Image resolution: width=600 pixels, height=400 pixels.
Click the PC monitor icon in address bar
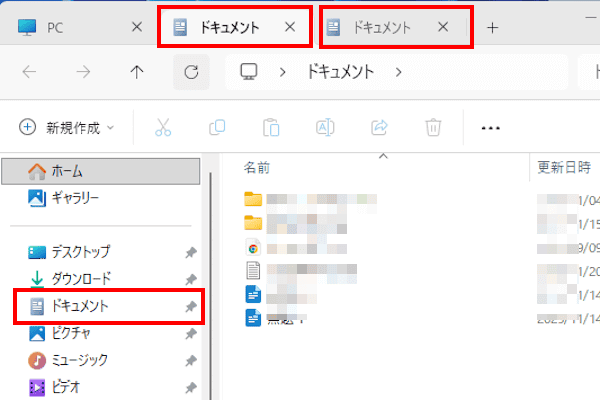tap(249, 72)
